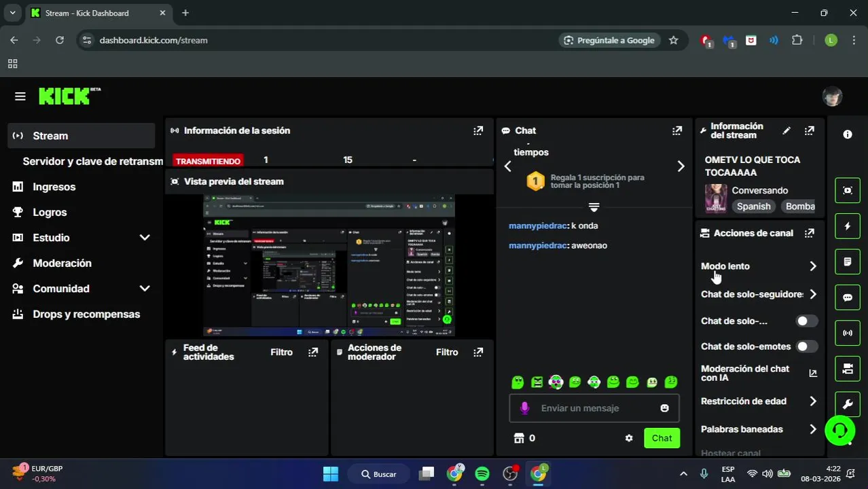
Task: Click the purple microphone icon in message box
Action: 524,408
